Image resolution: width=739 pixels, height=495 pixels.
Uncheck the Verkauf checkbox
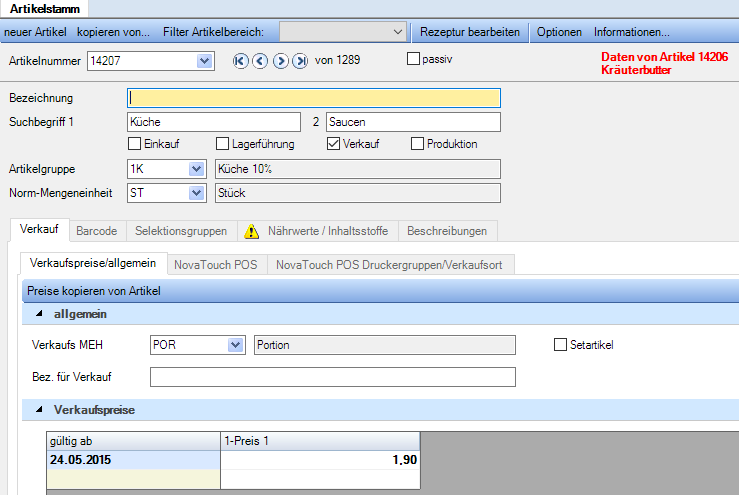(334, 144)
